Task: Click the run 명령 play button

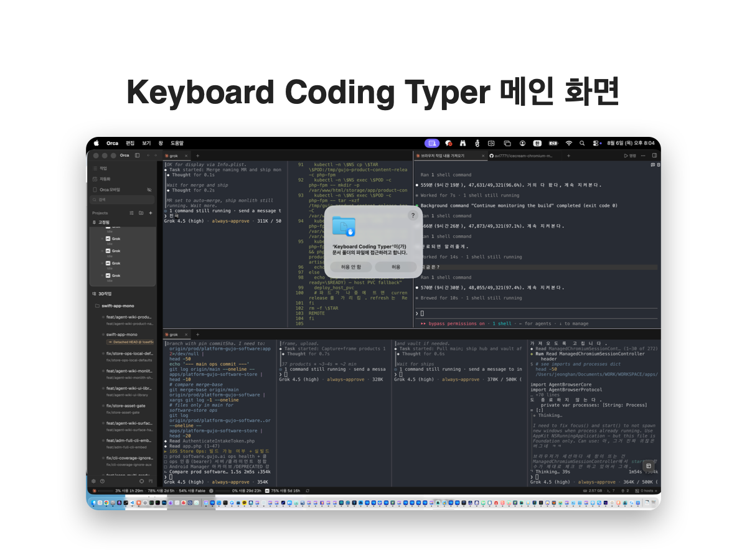Action: point(631,156)
